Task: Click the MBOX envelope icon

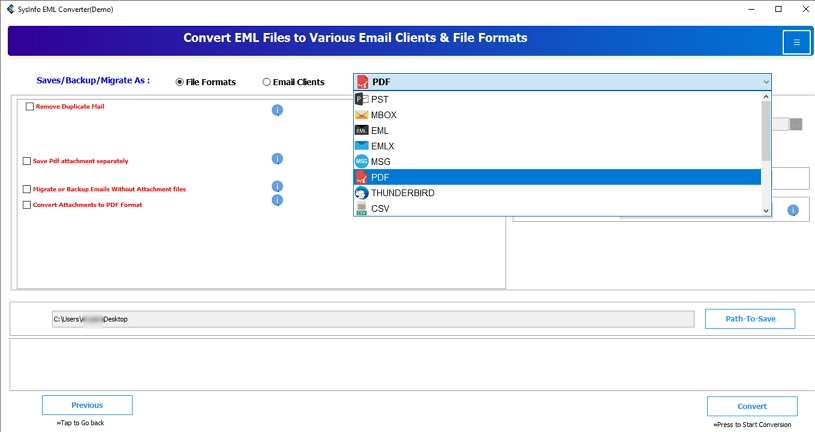Action: (x=362, y=115)
